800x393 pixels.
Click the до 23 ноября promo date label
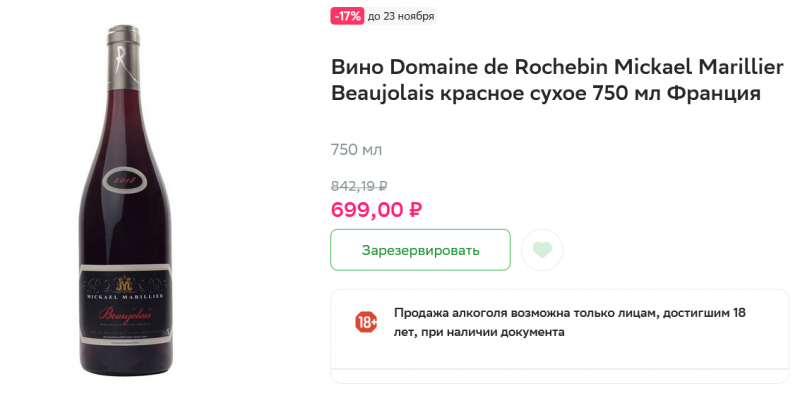tap(401, 16)
